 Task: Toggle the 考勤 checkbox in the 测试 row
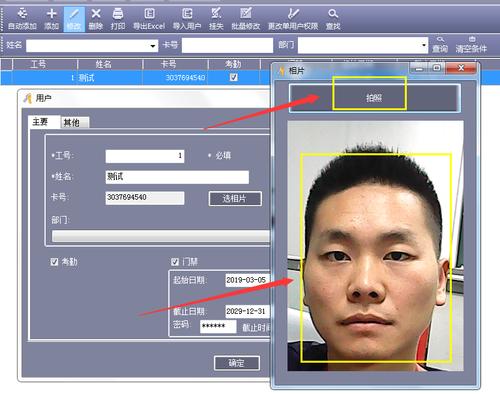(234, 77)
